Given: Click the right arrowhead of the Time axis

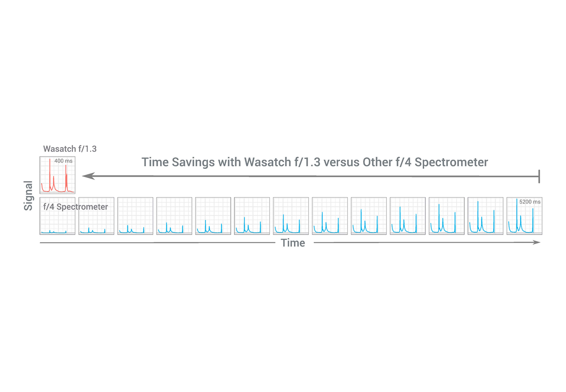Looking at the screenshot, I should point(536,242).
